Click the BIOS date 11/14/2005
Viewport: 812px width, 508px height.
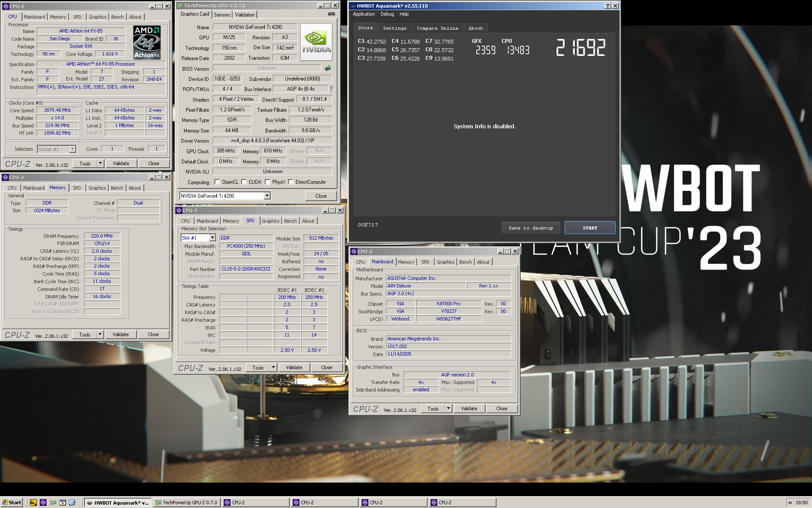[448, 354]
